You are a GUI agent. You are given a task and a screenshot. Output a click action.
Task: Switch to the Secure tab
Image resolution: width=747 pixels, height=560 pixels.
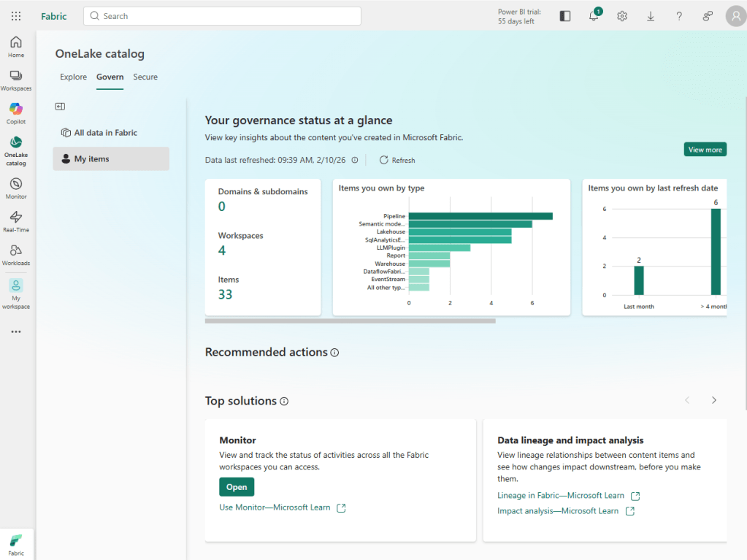(145, 77)
